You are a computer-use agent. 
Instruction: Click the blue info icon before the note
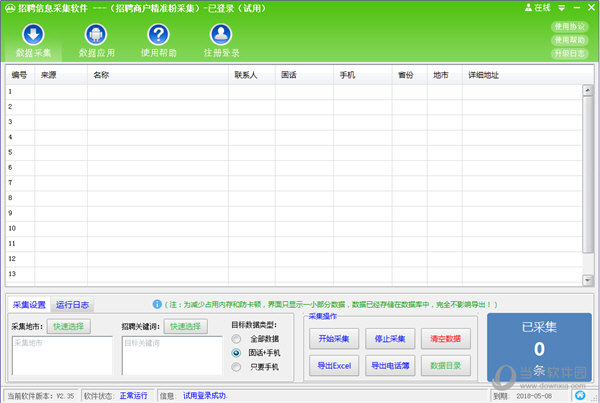tap(157, 304)
